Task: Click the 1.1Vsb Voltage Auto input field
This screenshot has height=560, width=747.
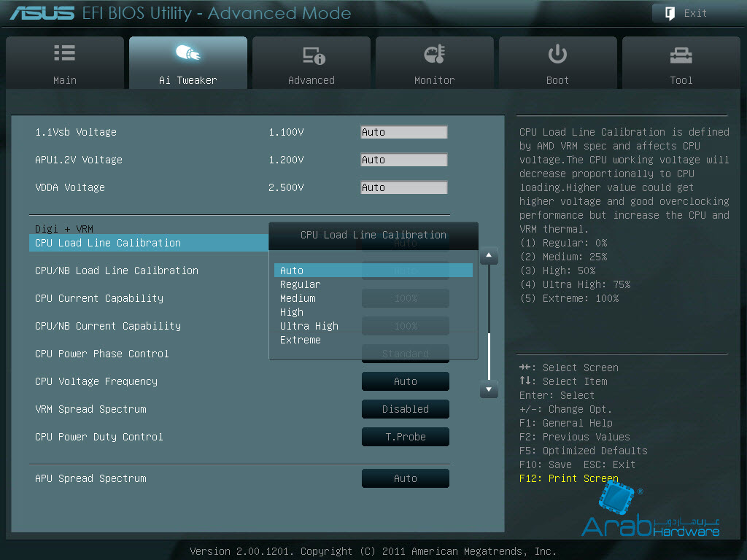Action: [x=404, y=132]
